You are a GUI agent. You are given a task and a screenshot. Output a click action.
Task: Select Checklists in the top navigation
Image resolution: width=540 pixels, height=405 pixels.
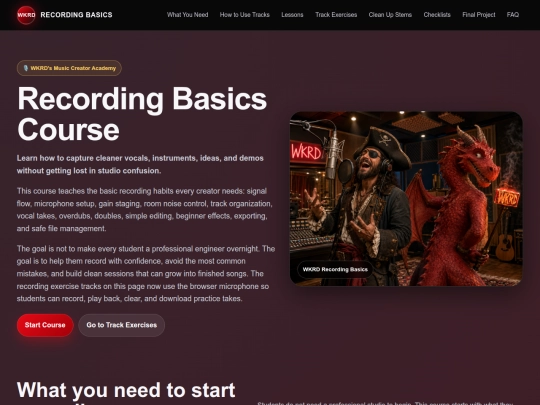437,15
